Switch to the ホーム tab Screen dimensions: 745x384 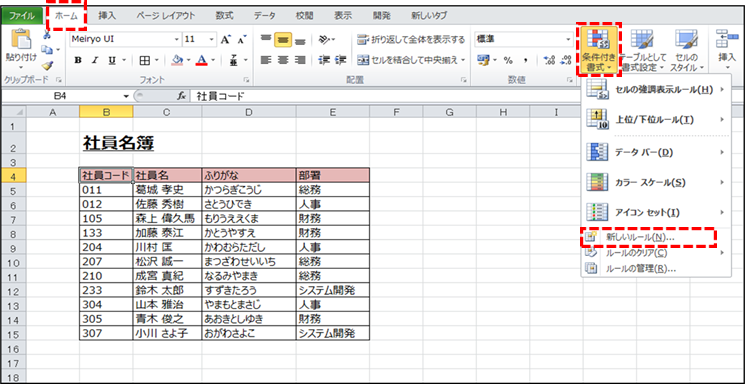click(x=66, y=16)
